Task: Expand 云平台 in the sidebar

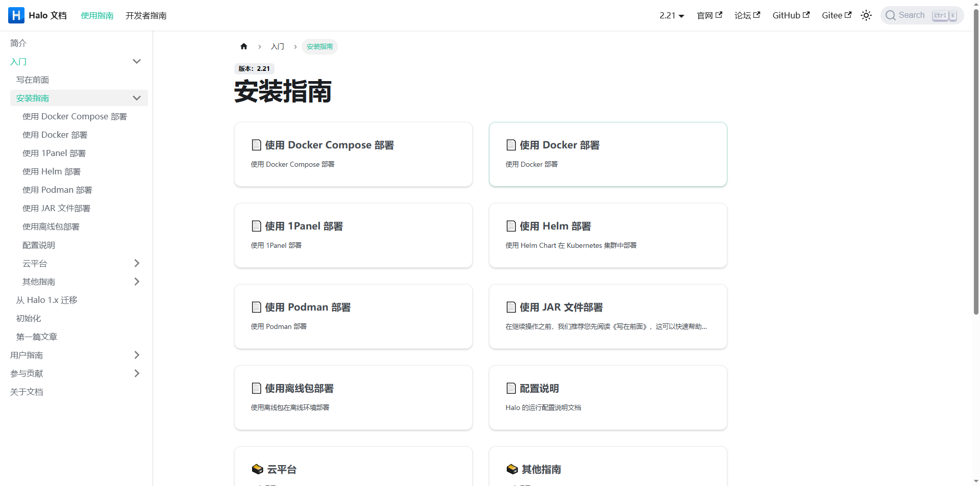Action: tap(136, 263)
